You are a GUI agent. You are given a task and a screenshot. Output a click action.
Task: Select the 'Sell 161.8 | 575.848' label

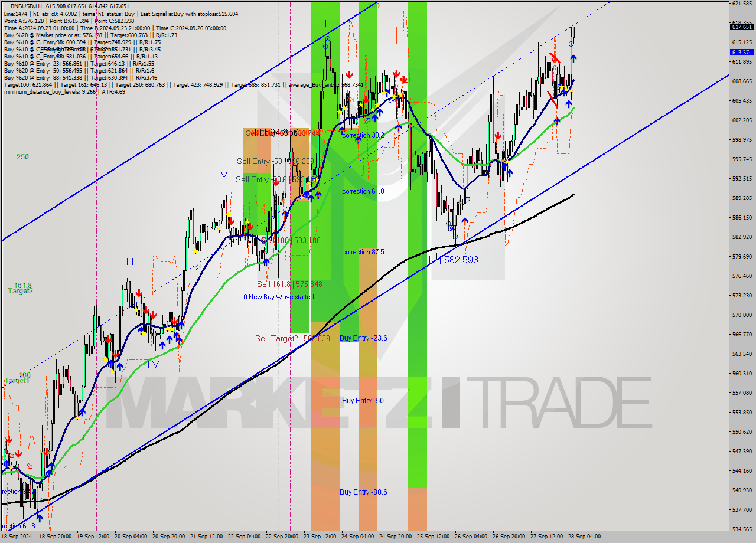click(x=289, y=284)
